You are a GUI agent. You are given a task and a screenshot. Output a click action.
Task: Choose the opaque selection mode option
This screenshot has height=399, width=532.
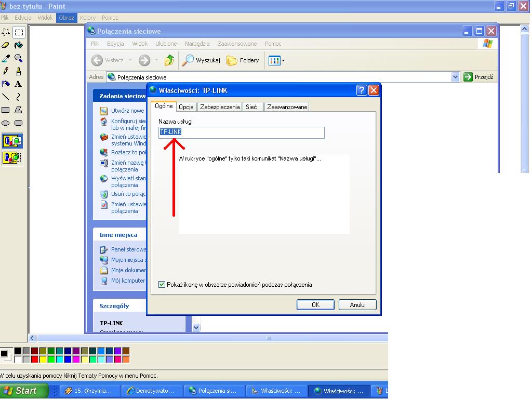pos(12,141)
